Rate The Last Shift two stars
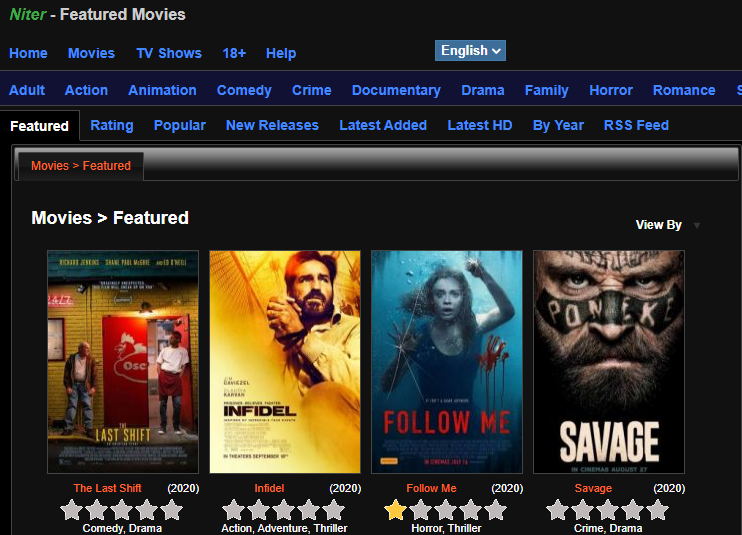This screenshot has width=742, height=535. pos(97,509)
